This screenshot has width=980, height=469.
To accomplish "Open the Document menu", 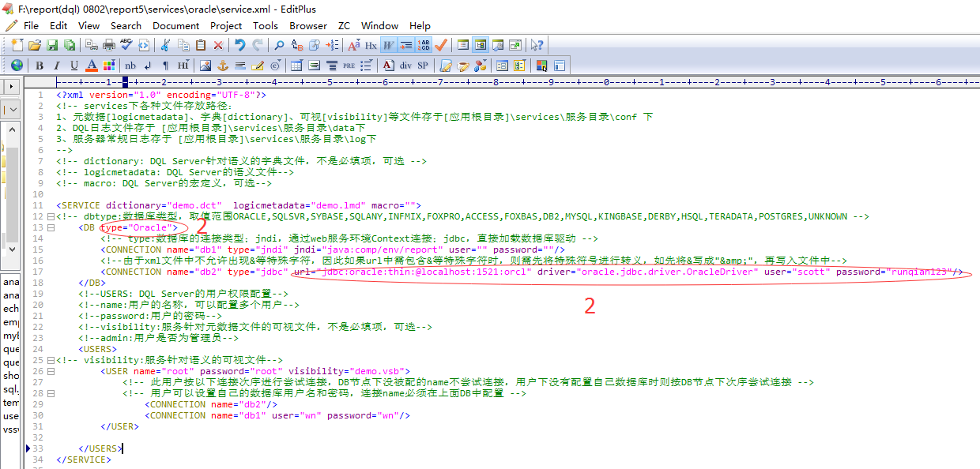I will click(x=176, y=25).
